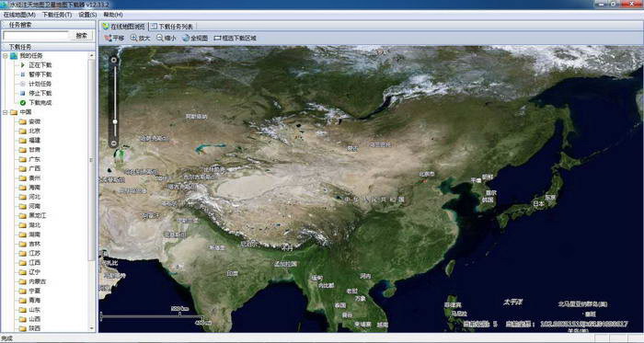Click the 太平洋 label on the map
This screenshot has width=644, height=343.
[513, 302]
